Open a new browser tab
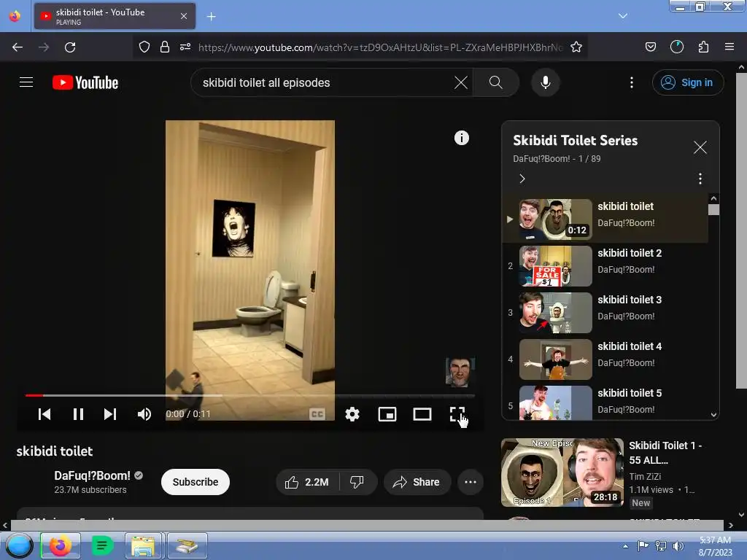The width and height of the screenshot is (747, 560). tap(212, 17)
